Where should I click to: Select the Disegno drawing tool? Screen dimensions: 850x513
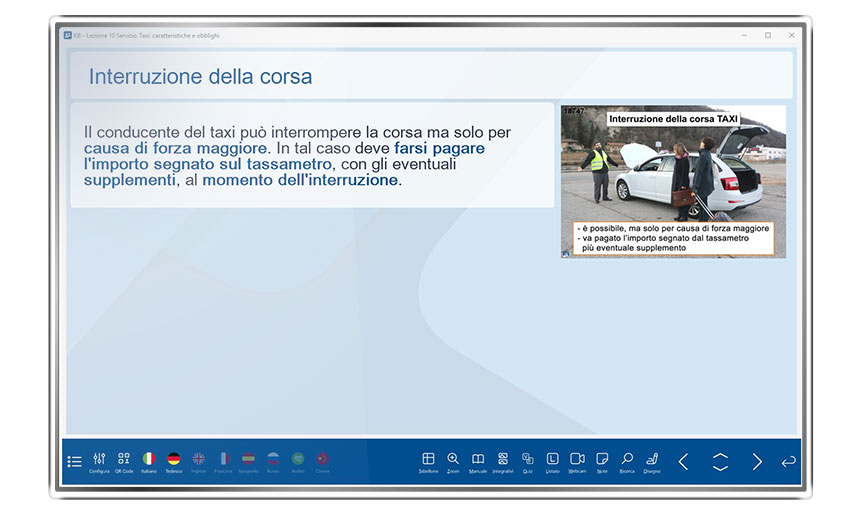(652, 460)
